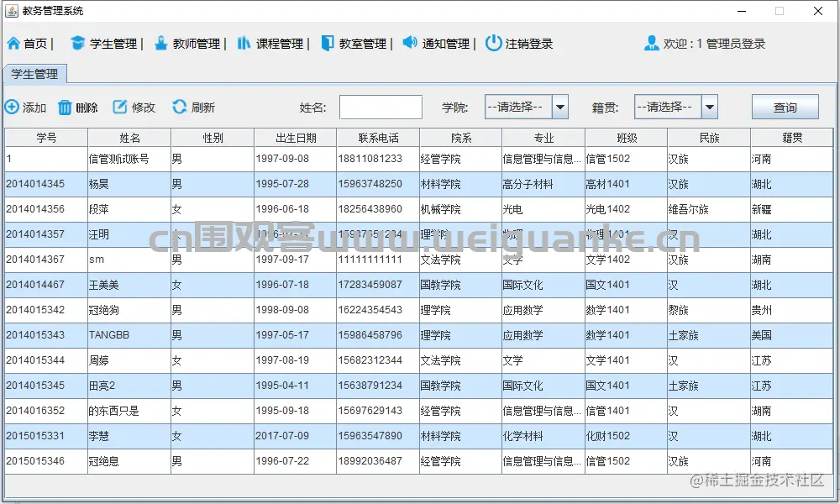Click the circular arrows 刷新 icon
Viewport: 840px width, 504px height.
(x=180, y=108)
